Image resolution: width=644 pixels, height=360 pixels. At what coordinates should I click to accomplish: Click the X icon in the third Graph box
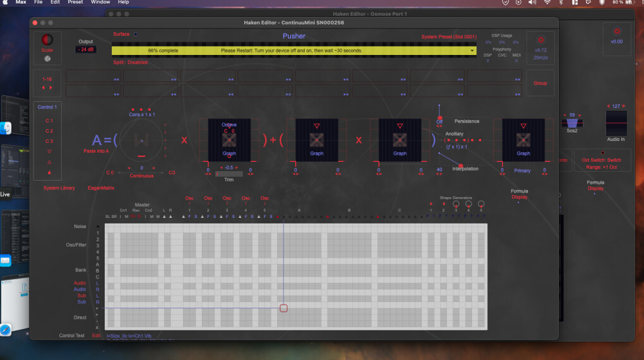[x=400, y=140]
